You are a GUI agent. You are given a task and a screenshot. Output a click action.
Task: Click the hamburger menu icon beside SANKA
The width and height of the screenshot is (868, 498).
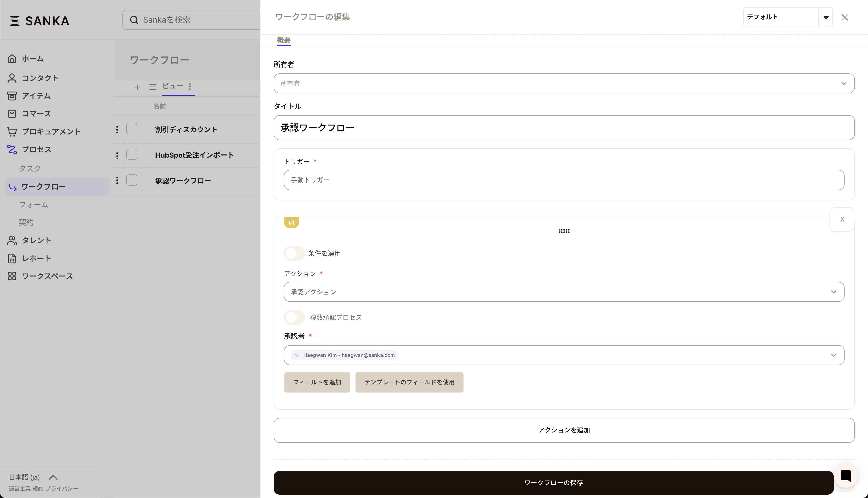pyautogui.click(x=14, y=21)
